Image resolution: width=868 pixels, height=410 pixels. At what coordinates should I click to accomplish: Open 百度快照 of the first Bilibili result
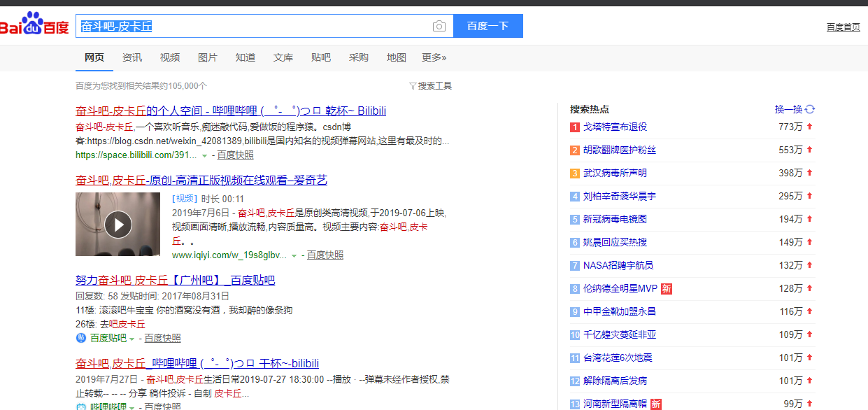click(235, 154)
